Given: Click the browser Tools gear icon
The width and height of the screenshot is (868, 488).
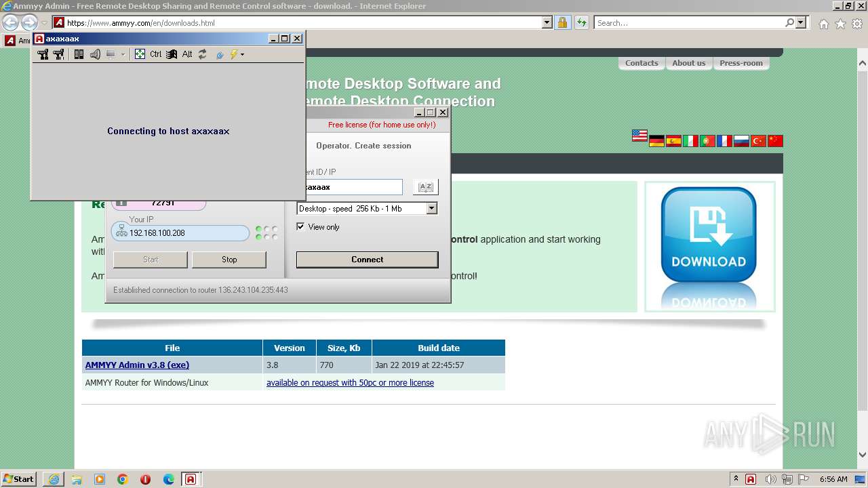Looking at the screenshot, I should [857, 24].
